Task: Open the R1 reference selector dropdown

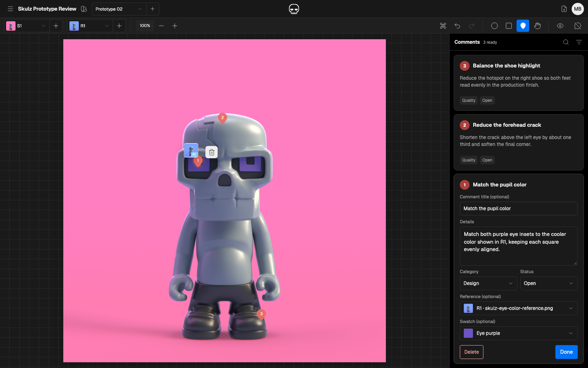Action: click(91, 26)
